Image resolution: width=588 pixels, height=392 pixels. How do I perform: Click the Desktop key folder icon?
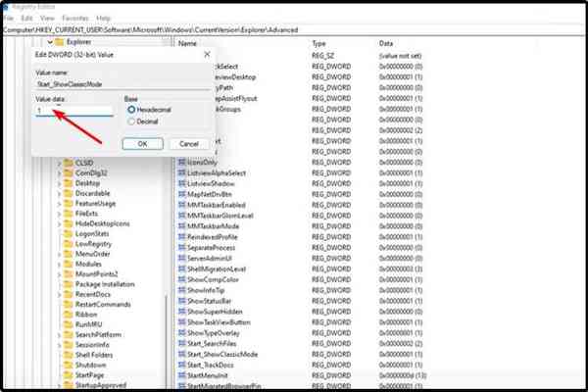68,182
